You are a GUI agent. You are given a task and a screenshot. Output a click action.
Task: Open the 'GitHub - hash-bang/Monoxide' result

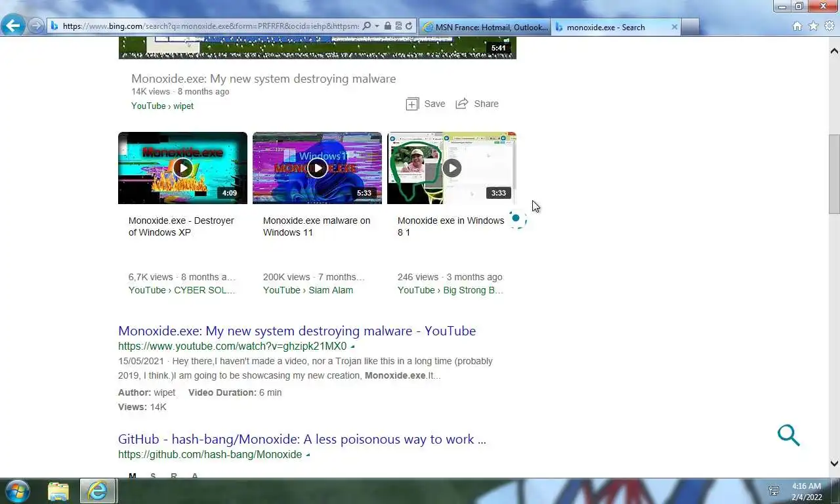tap(302, 439)
